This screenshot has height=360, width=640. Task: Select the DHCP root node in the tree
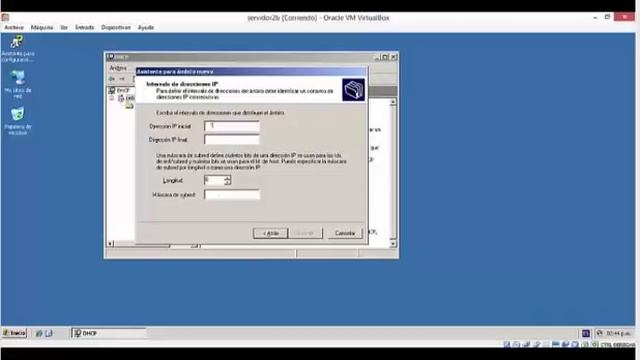point(119,90)
